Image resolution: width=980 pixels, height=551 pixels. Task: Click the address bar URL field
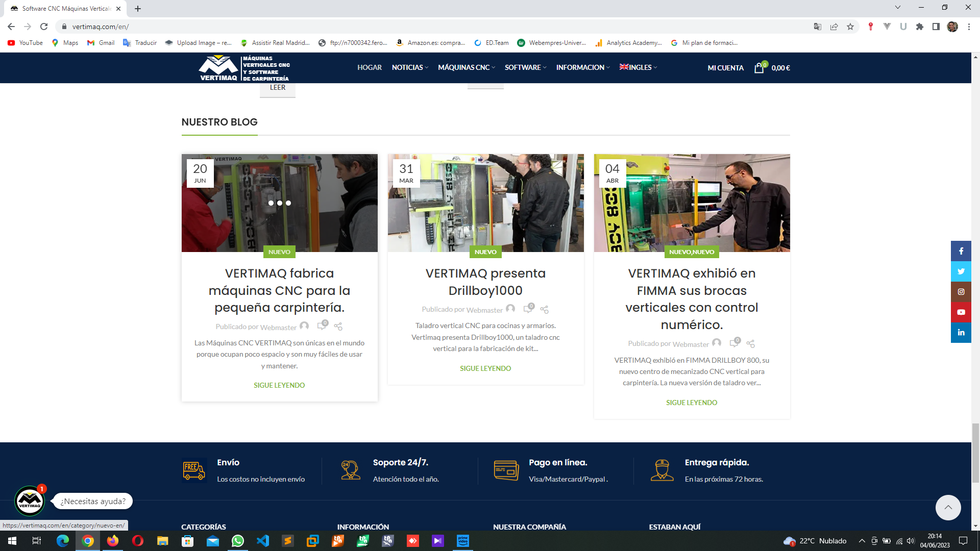pos(434,27)
